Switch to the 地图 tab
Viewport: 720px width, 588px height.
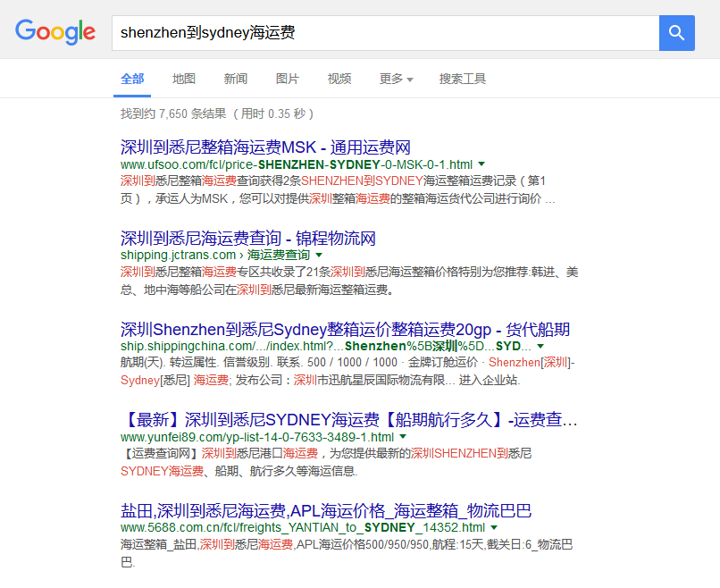(184, 79)
